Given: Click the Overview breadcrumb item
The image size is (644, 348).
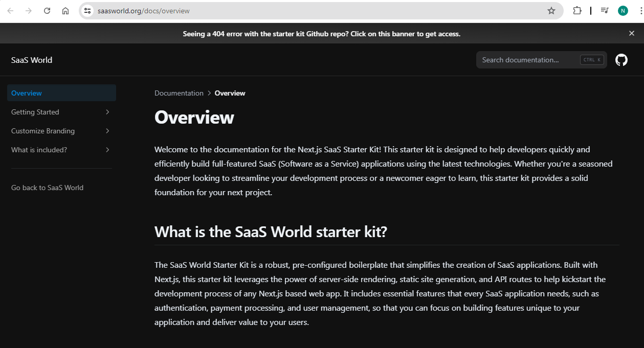Looking at the screenshot, I should tap(230, 93).
